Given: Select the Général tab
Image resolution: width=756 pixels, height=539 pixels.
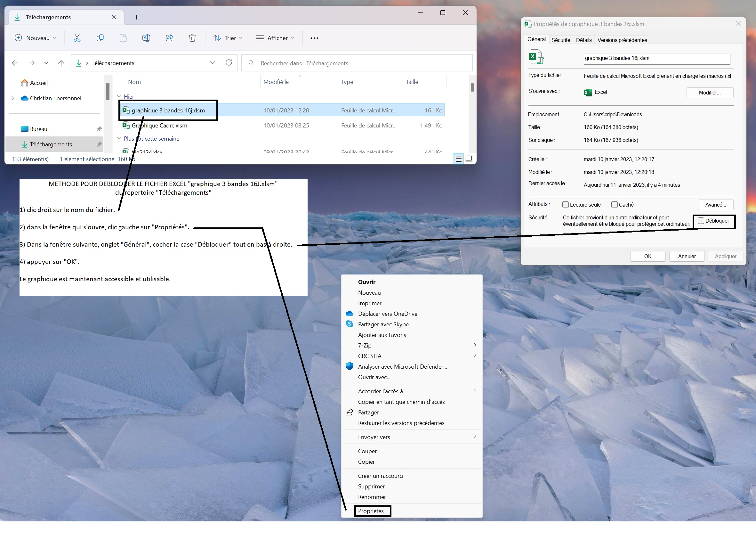Looking at the screenshot, I should (536, 39).
